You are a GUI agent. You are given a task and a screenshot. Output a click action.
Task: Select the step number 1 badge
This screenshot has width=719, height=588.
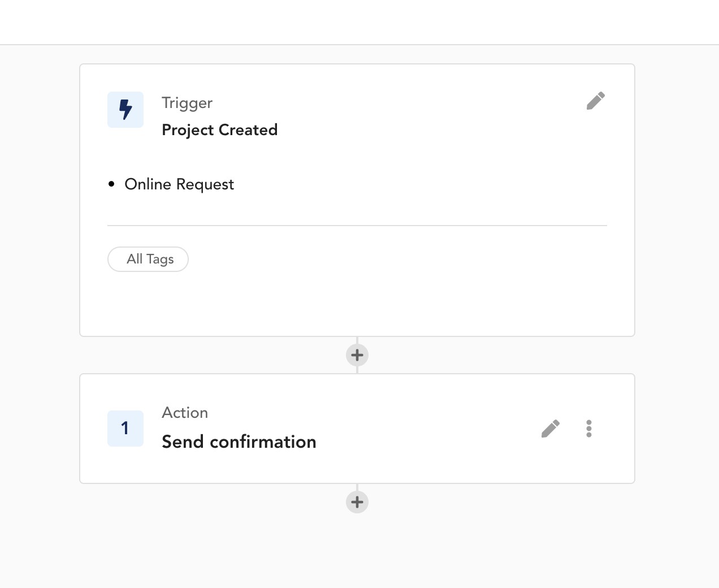coord(125,429)
